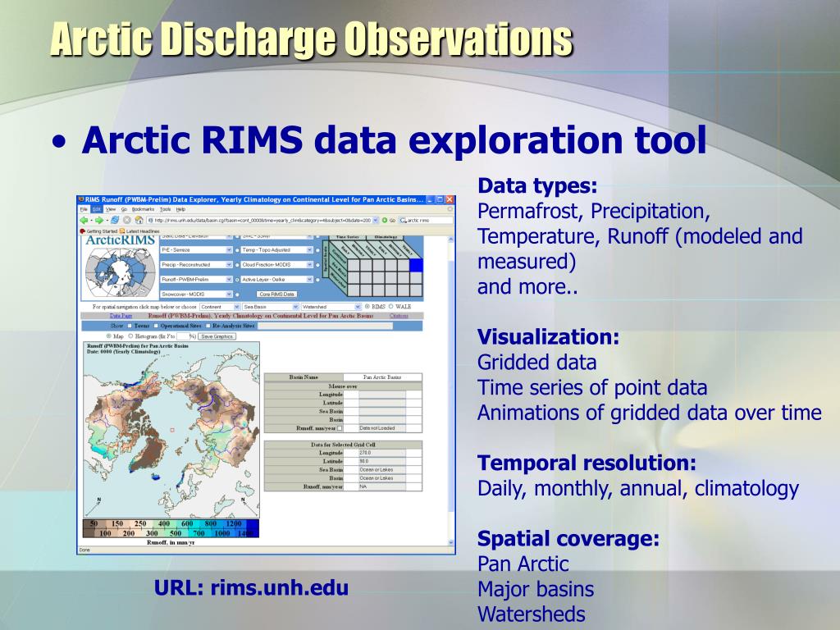
Task: Open the Latest Headlines feed bookmark
Action: coord(139,231)
